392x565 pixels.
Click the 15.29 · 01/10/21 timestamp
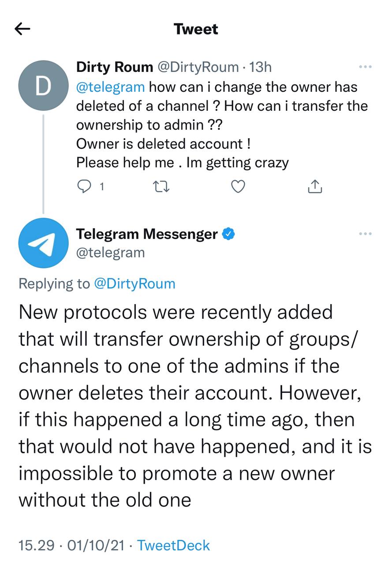(x=71, y=546)
